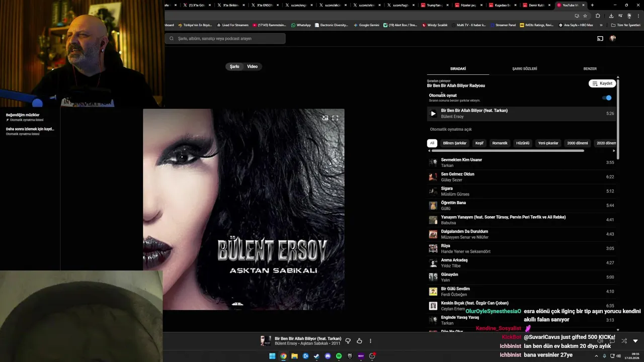The image size is (644, 362).
Task: Click the search magnifier icon
Action: point(172,38)
